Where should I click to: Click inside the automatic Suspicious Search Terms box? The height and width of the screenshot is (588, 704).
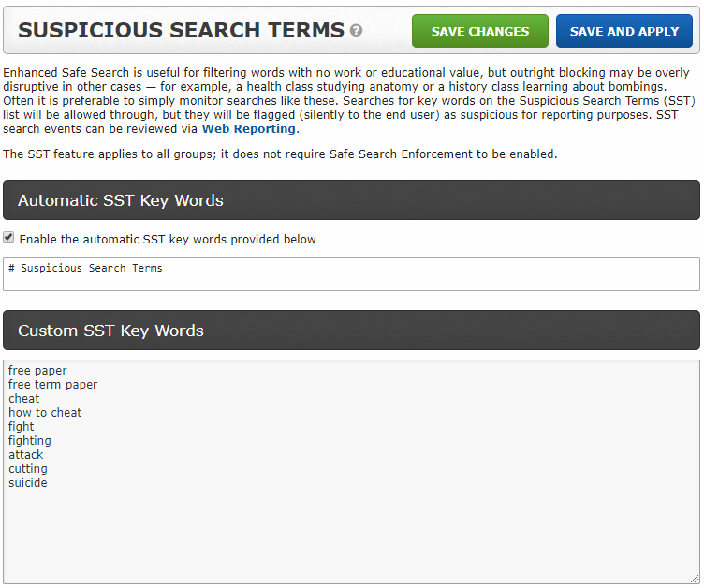pyautogui.click(x=352, y=274)
